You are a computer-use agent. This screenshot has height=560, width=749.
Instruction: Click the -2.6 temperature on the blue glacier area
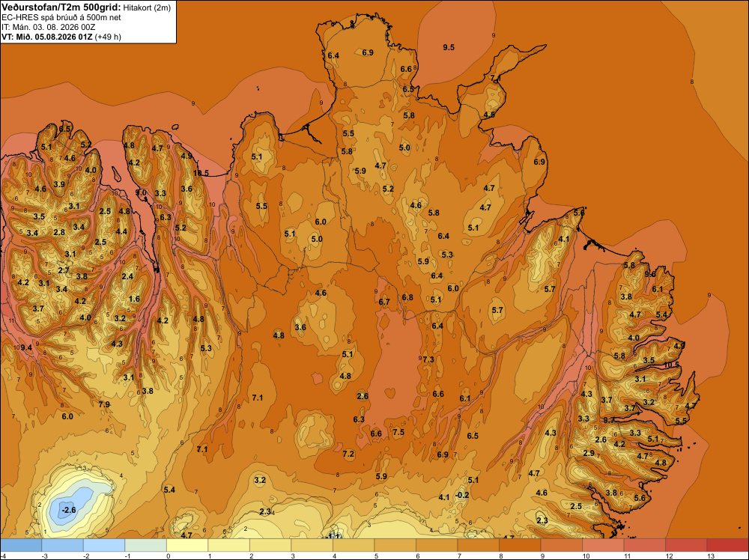[69, 510]
